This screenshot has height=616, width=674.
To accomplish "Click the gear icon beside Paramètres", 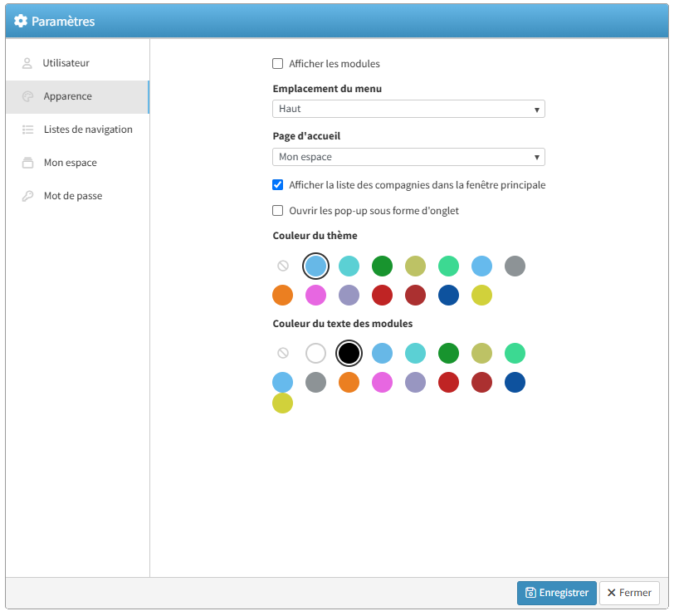I will tap(21, 21).
